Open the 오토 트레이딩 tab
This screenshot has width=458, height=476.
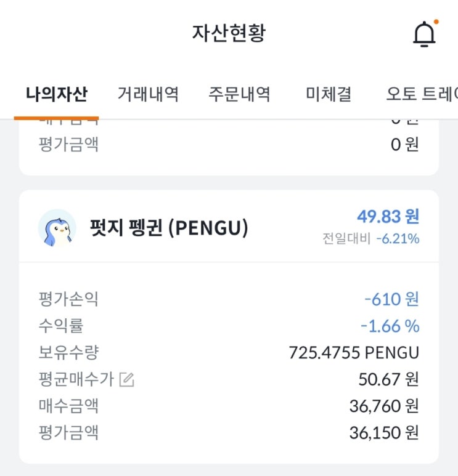click(422, 94)
